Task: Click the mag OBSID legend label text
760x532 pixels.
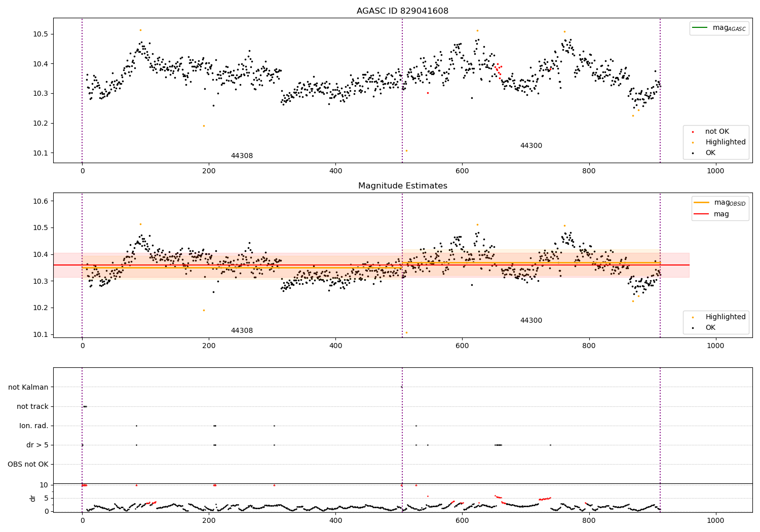Action: click(x=730, y=203)
